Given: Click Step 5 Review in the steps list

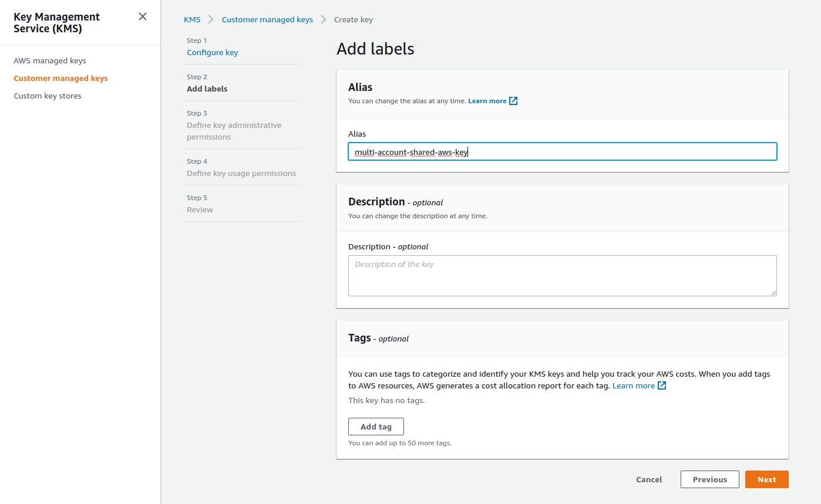Looking at the screenshot, I should tap(200, 209).
